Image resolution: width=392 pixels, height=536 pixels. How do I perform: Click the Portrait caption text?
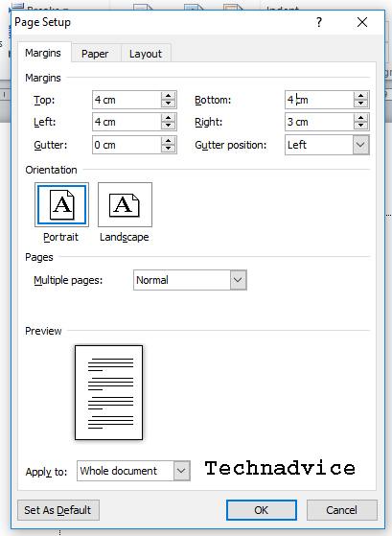pos(60,237)
